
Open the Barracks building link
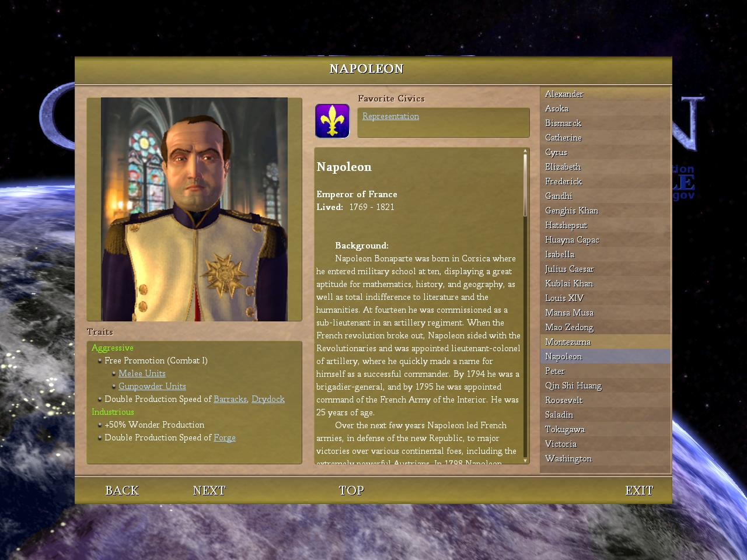pyautogui.click(x=230, y=399)
